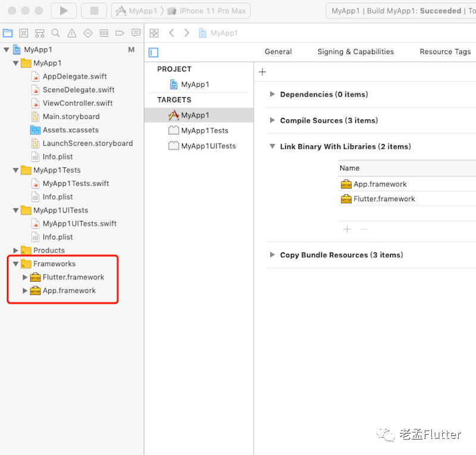Open the Test navigator

[87, 33]
